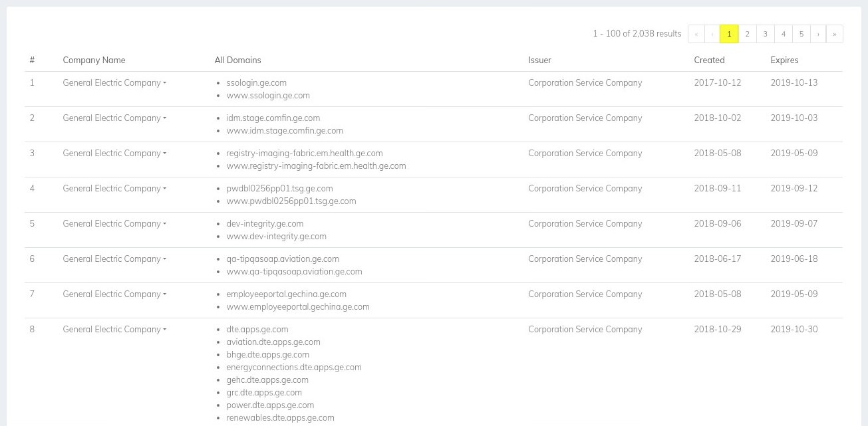The height and width of the screenshot is (426, 868).
Task: Select domain www.ssologin.ge.com
Action: click(268, 96)
